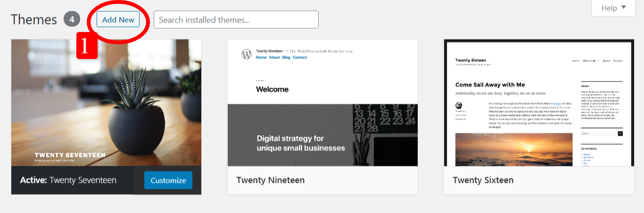Click About link in Twenty Nineteen preview
The height and width of the screenshot is (213, 644).
click(x=274, y=57)
